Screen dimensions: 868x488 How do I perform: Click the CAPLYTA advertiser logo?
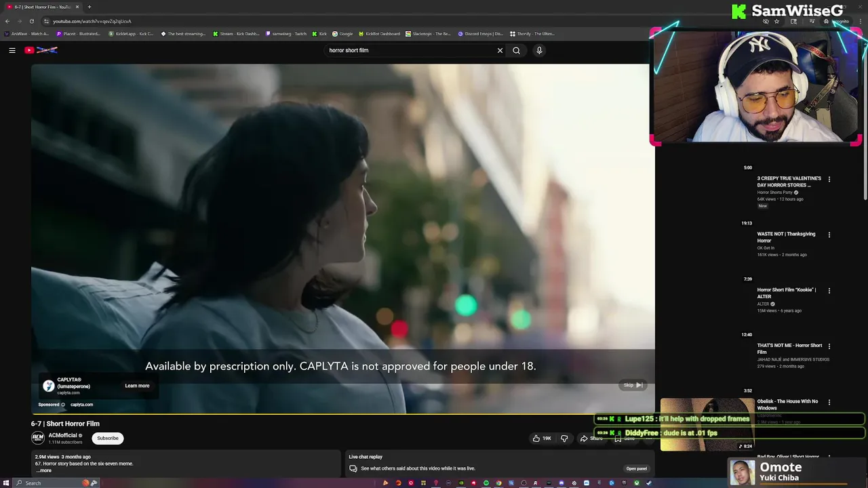pyautogui.click(x=48, y=386)
